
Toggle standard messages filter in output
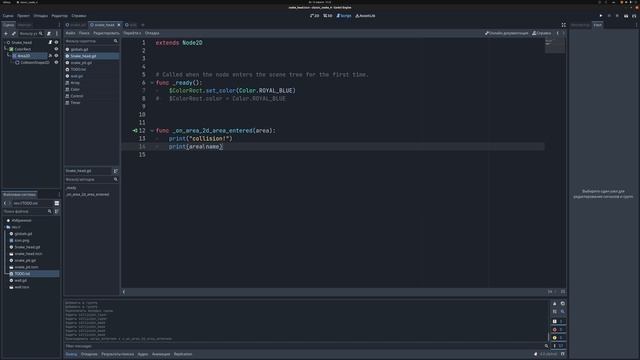558,322
